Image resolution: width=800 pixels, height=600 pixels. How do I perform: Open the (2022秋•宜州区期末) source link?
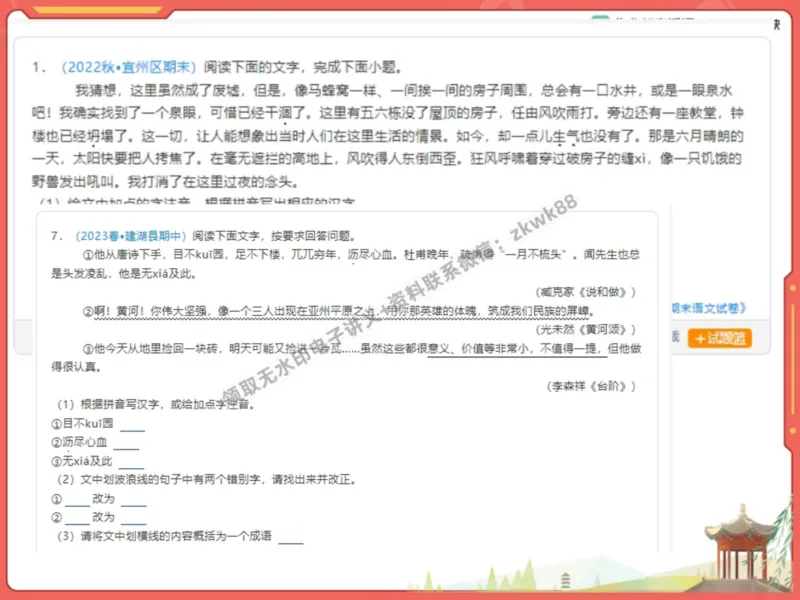pos(129,67)
